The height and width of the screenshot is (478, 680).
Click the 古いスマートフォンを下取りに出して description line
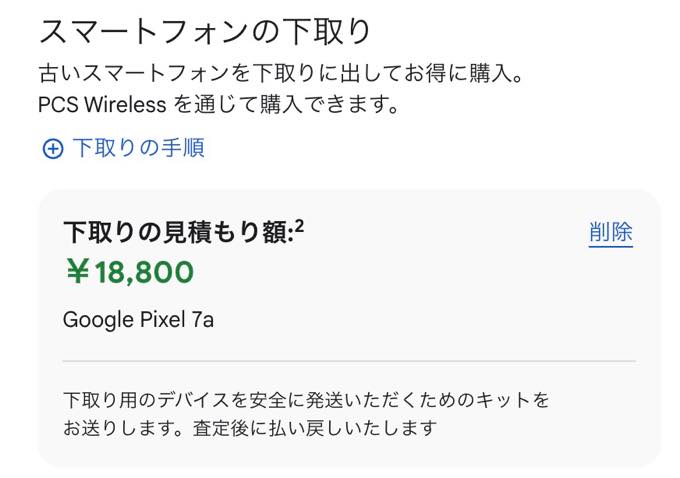(200, 73)
